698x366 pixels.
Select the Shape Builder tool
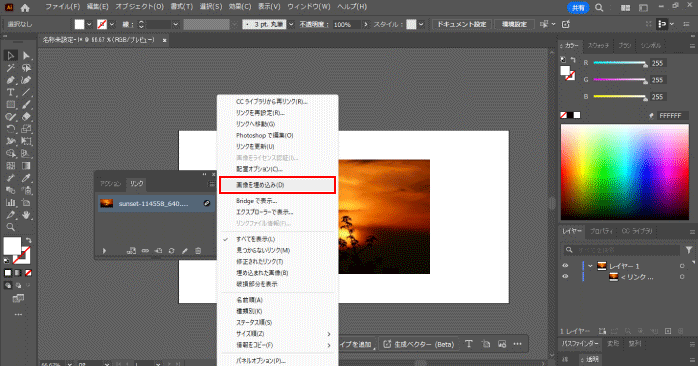pyautogui.click(x=11, y=154)
